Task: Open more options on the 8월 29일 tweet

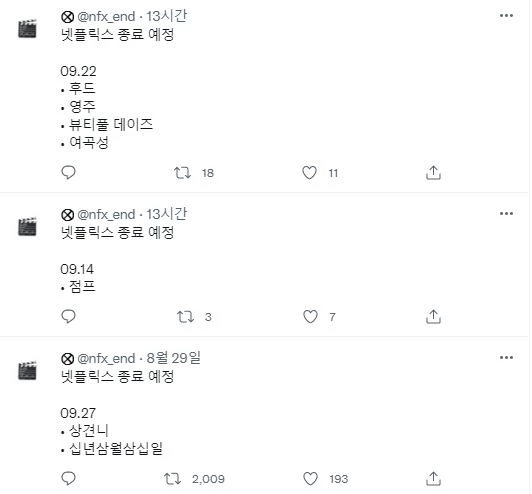Action: coord(506,358)
